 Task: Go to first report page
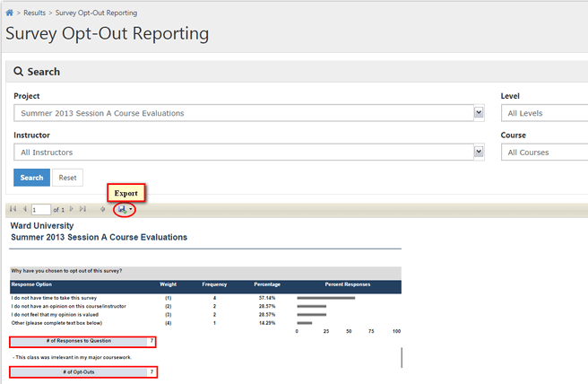13,209
